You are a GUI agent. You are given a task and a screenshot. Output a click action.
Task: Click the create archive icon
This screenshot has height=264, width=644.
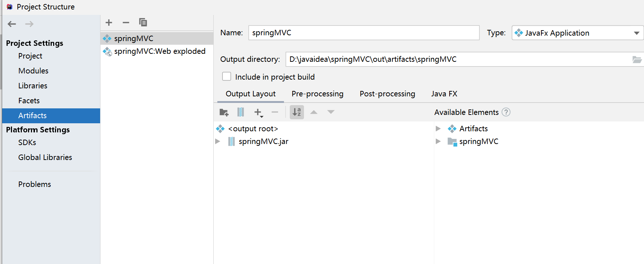pos(241,112)
